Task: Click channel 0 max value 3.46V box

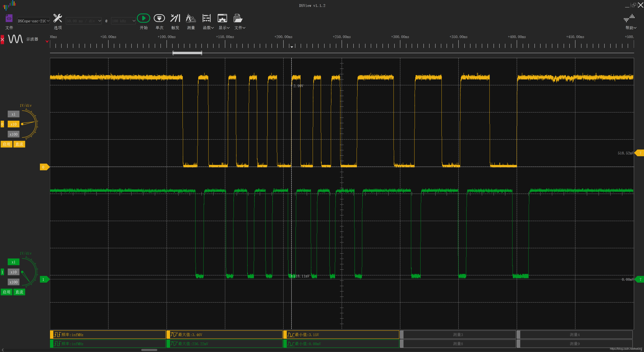Action: point(225,335)
